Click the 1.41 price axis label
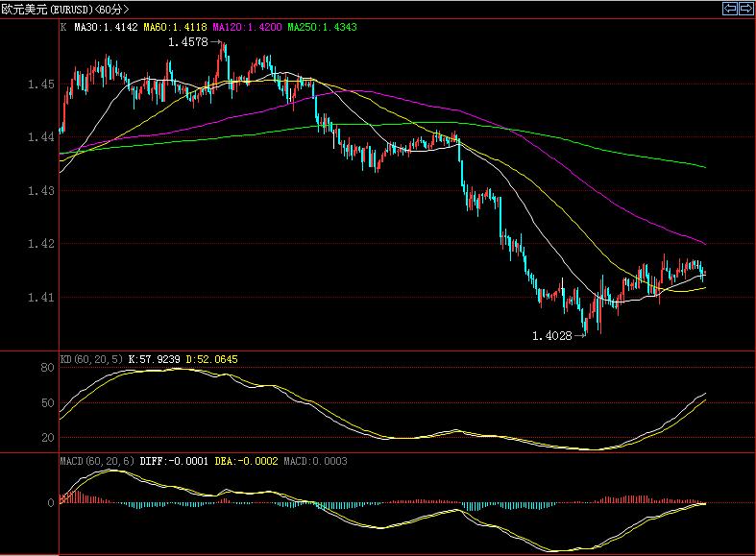This screenshot has height=556, width=756. pos(41,297)
